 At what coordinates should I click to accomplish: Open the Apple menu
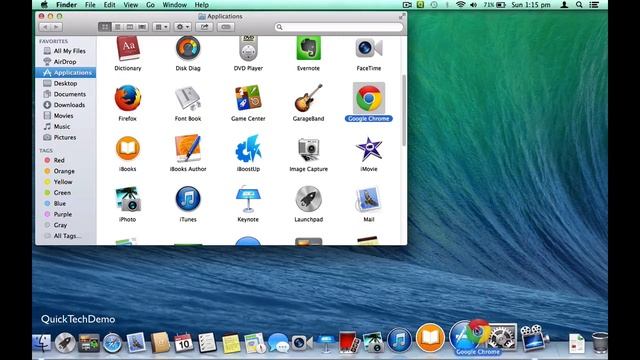click(44, 5)
